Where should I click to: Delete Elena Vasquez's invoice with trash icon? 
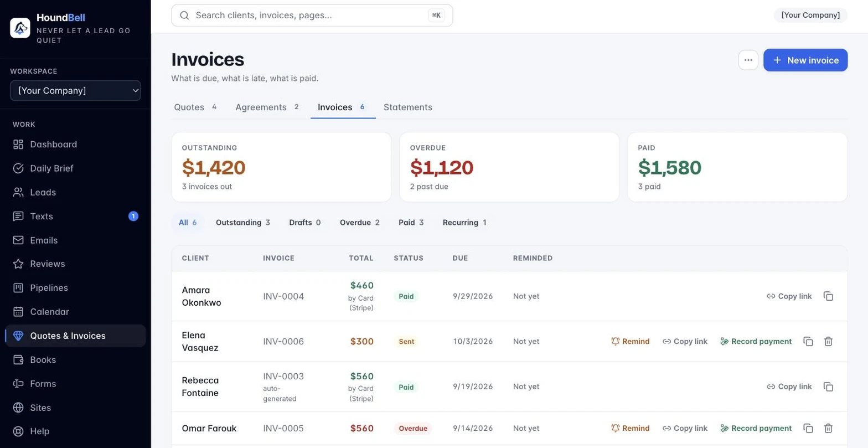point(828,342)
